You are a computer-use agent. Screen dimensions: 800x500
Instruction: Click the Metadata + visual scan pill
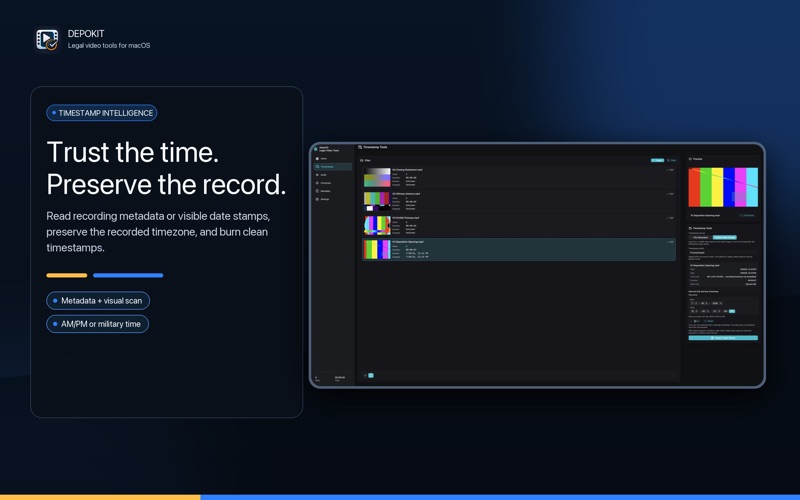pos(98,301)
